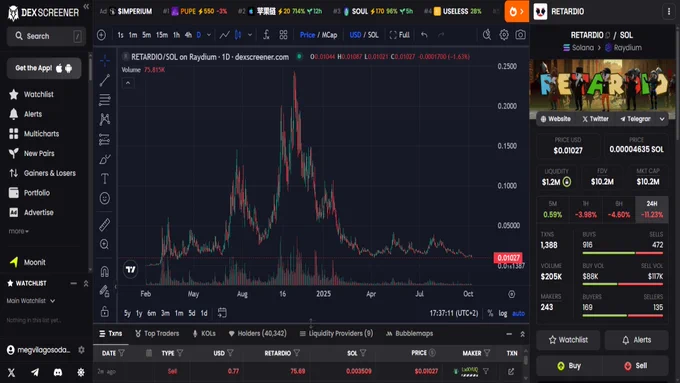Open the indicators fx menu
Image resolution: width=680 pixels, height=383 pixels.
click(266, 35)
